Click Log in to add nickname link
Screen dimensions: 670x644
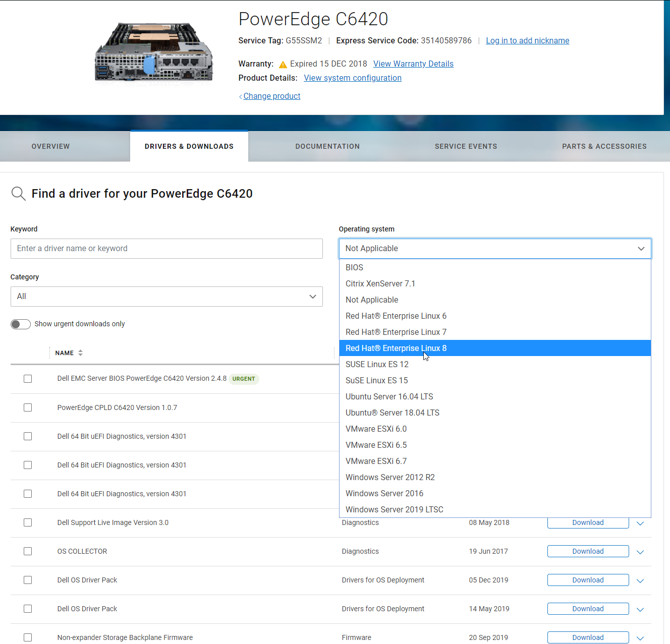pos(528,41)
